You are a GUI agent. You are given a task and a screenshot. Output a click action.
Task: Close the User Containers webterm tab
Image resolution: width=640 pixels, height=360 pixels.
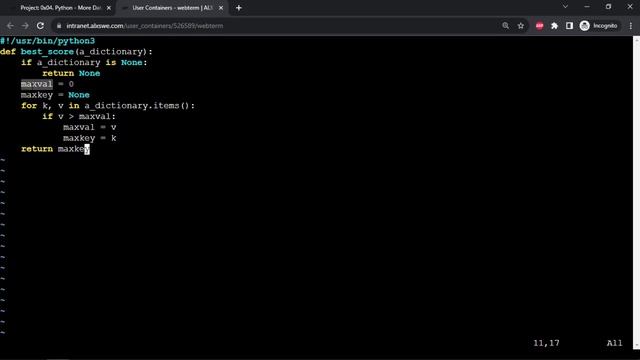(221, 8)
